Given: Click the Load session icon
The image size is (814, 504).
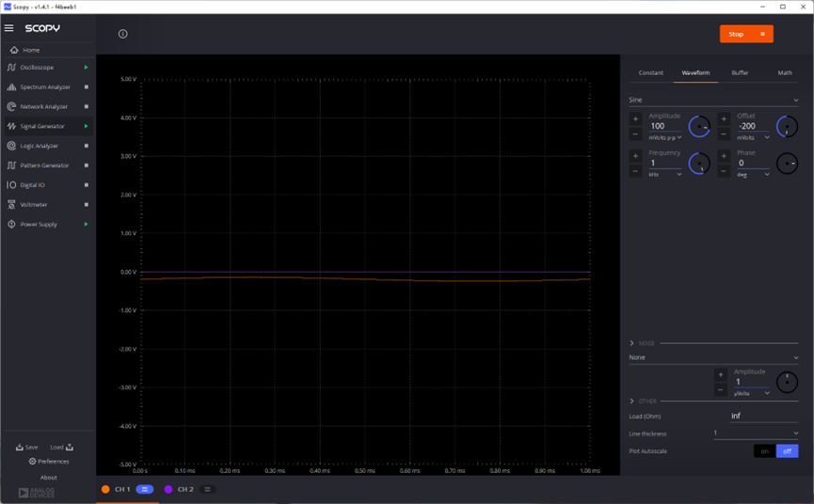Looking at the screenshot, I should click(x=70, y=447).
